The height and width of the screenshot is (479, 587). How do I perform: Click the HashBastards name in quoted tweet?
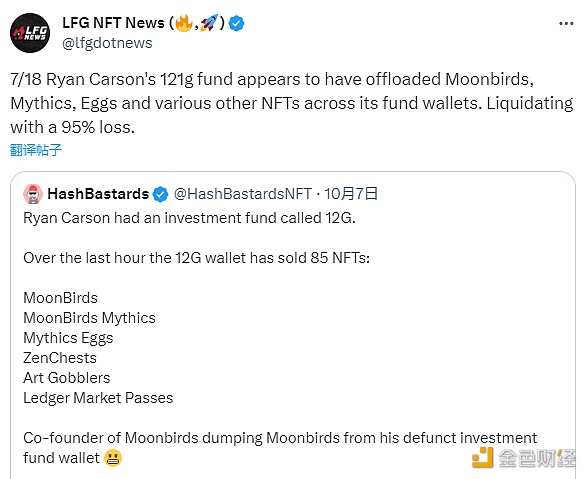pos(98,194)
